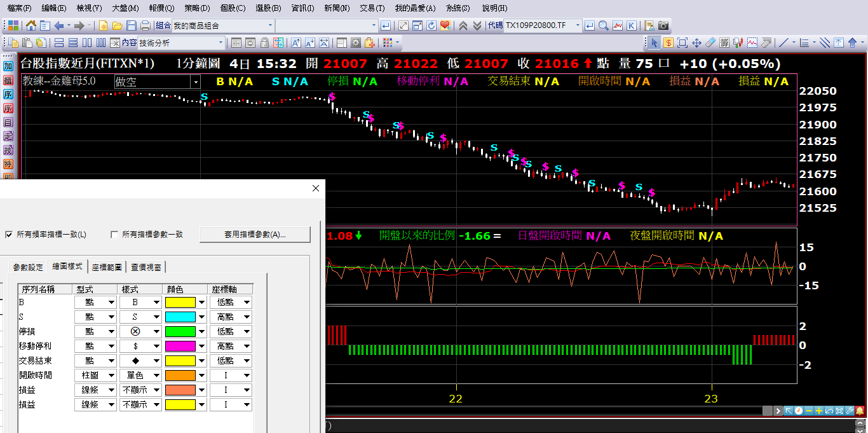Open 樣式 dropdown for 交易結束 row
This screenshot has height=433, width=868.
156,361
